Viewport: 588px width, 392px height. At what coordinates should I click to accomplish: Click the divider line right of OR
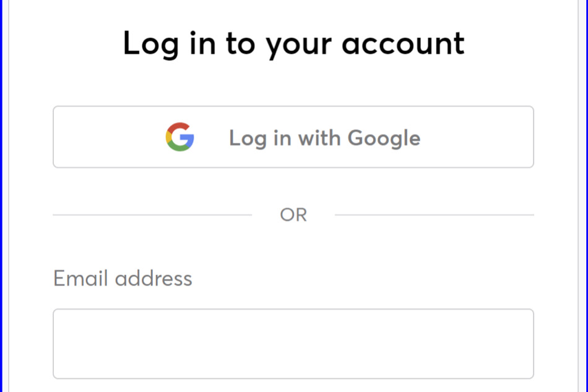point(435,215)
